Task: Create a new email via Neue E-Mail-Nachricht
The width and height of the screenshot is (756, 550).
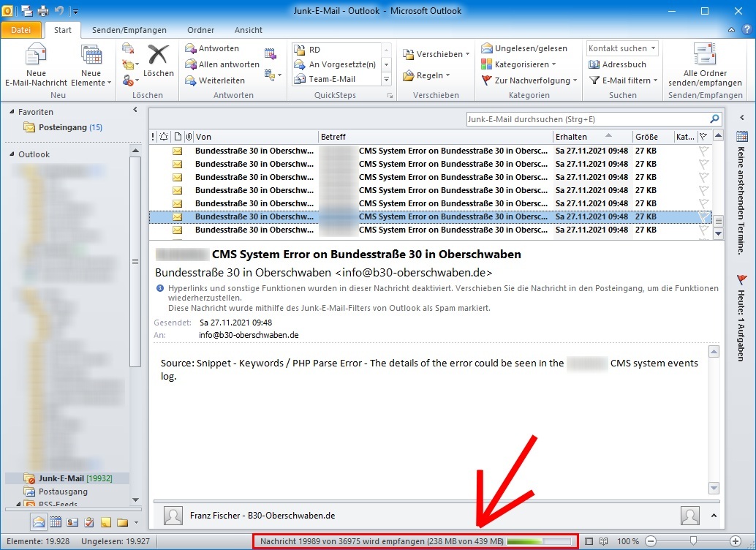Action: [36, 65]
